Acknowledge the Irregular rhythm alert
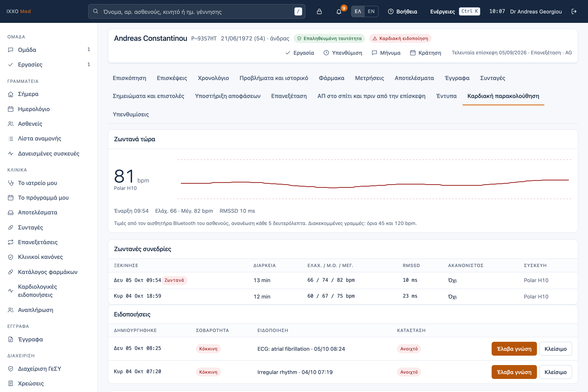 point(514,372)
